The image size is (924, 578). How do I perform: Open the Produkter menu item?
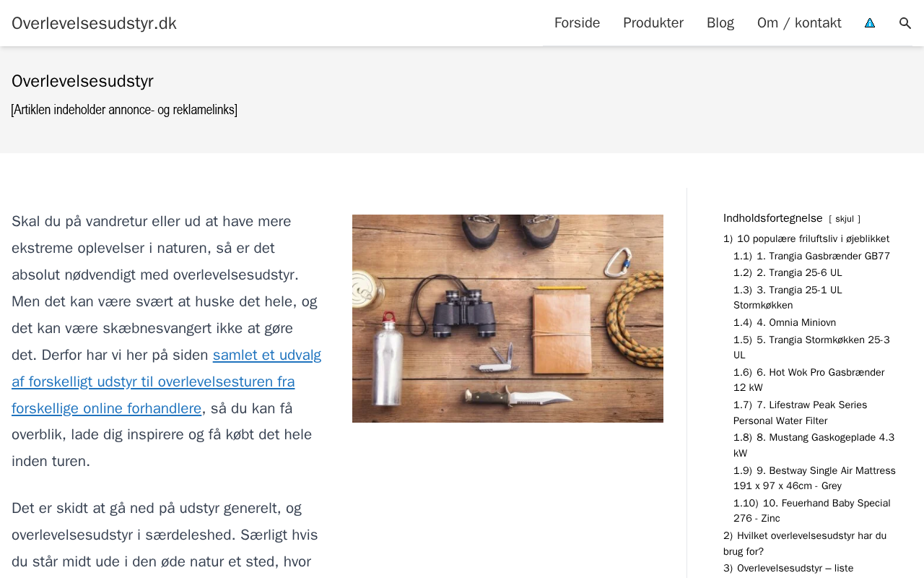coord(653,23)
